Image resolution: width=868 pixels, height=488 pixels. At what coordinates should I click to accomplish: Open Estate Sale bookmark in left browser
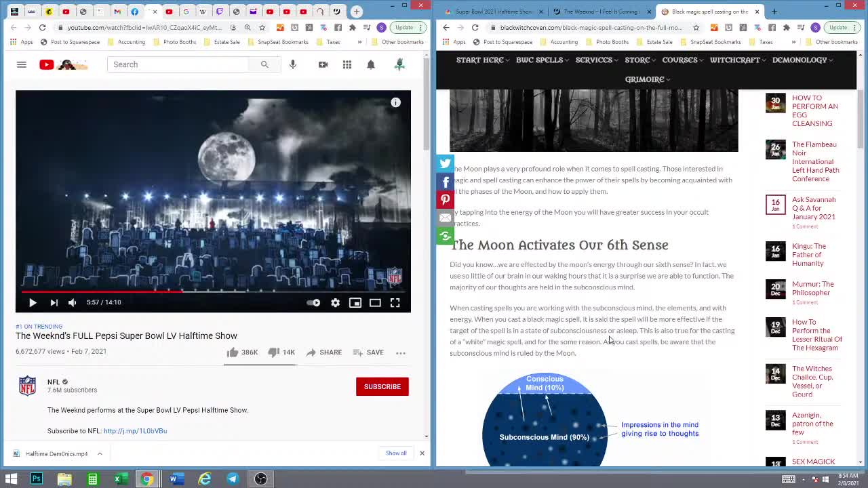coord(222,42)
